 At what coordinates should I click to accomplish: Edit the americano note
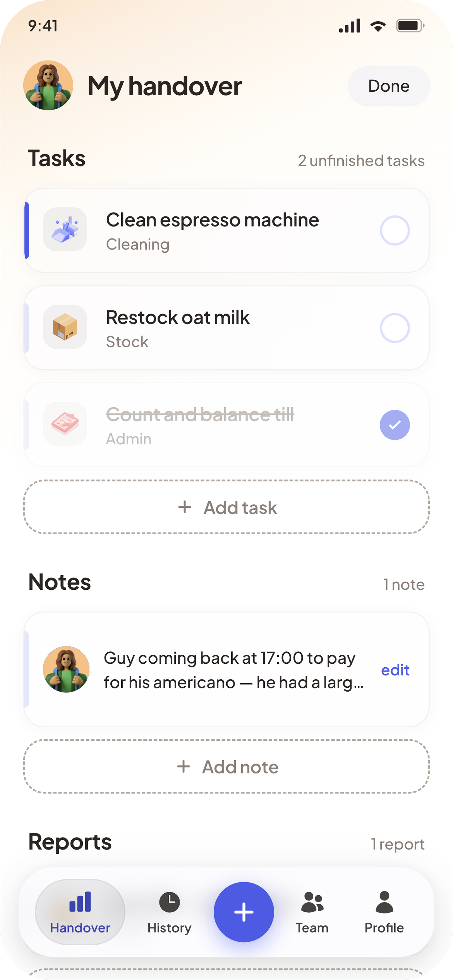coord(395,670)
